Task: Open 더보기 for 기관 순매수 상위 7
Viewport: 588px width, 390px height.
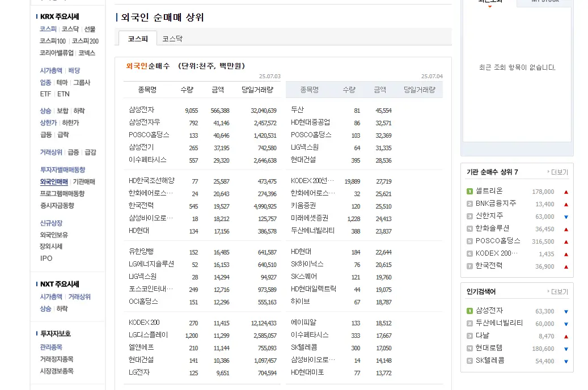Action: coord(558,172)
